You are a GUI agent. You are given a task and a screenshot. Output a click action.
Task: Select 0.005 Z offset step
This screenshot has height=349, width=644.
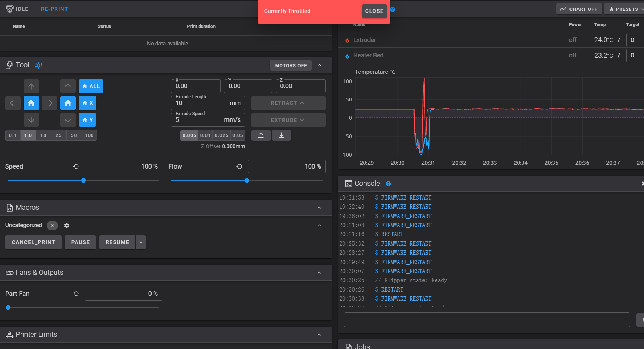pyautogui.click(x=189, y=135)
